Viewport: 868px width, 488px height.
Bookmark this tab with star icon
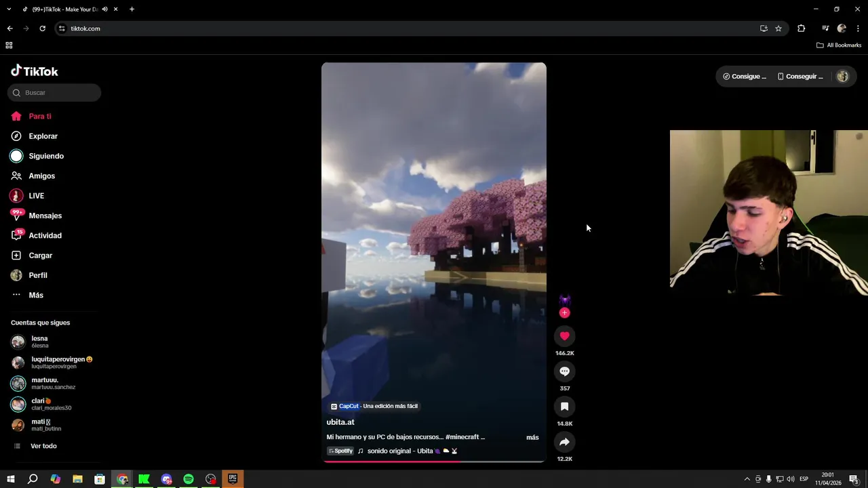pos(778,28)
